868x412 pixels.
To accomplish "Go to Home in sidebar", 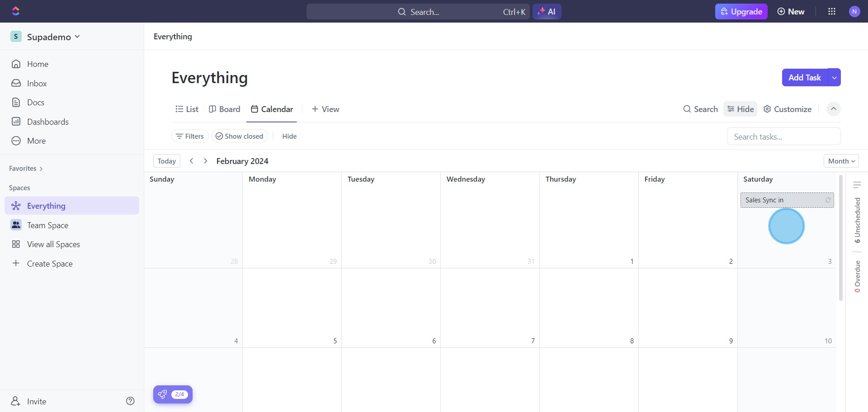I will coord(72,64).
